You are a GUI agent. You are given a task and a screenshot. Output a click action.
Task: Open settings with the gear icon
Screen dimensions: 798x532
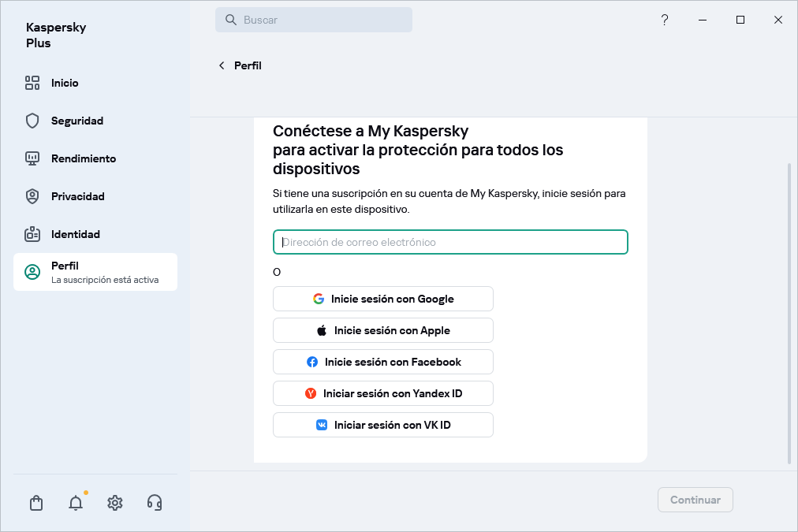point(114,502)
